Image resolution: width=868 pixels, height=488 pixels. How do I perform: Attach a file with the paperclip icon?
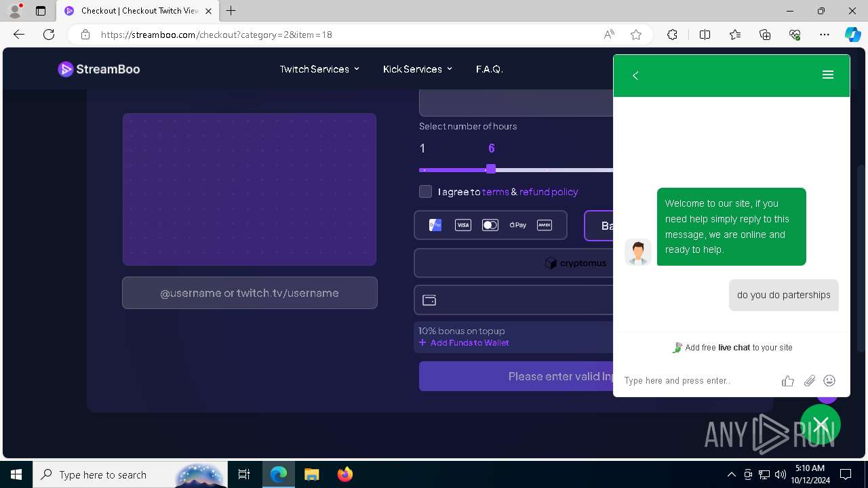coord(809,381)
